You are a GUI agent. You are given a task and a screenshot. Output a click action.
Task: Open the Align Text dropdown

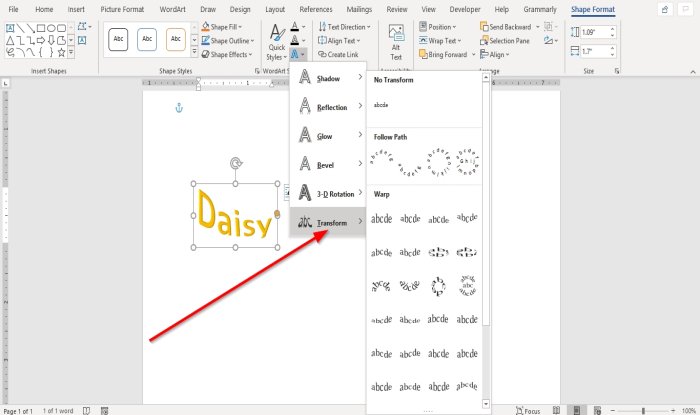tap(339, 41)
